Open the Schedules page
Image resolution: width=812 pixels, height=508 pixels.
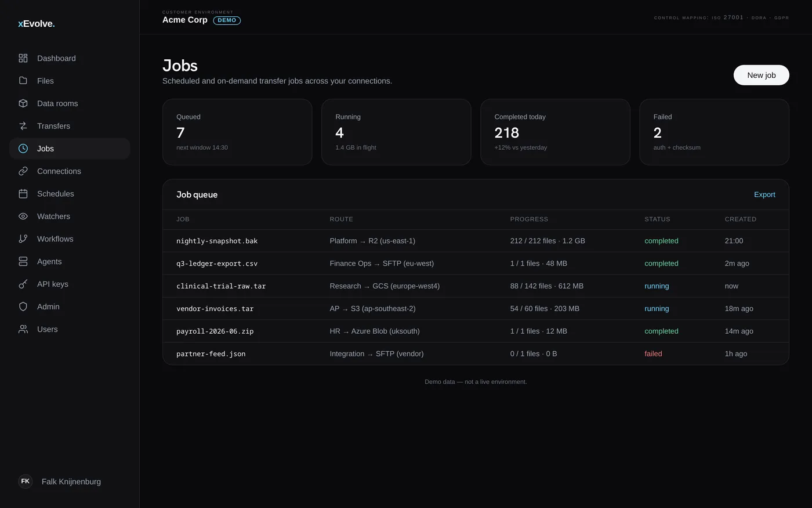(70, 194)
